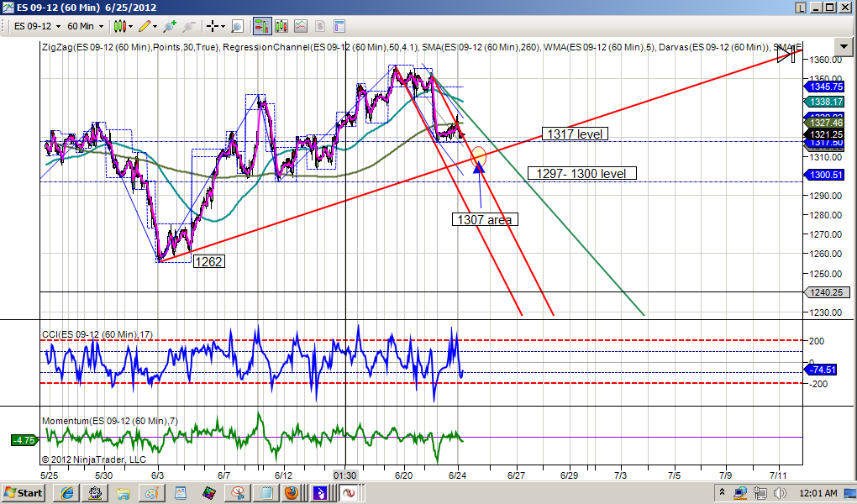Click the red oval drawing near 1307
This screenshot has height=504, width=857.
pos(478,156)
